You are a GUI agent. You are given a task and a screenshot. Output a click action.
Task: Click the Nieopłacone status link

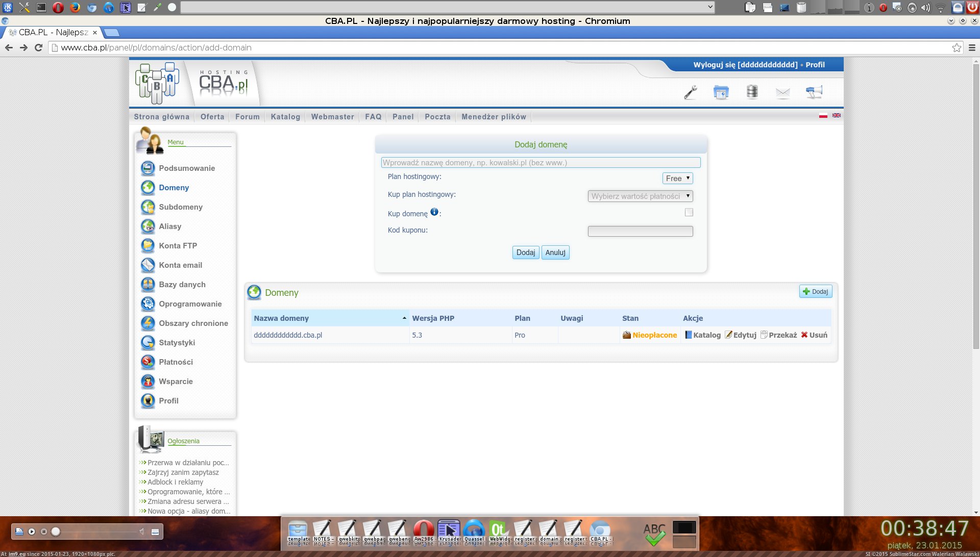(x=655, y=335)
